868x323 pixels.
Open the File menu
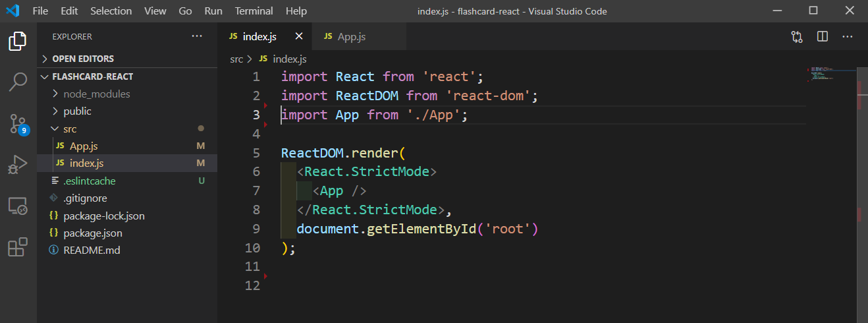(40, 11)
